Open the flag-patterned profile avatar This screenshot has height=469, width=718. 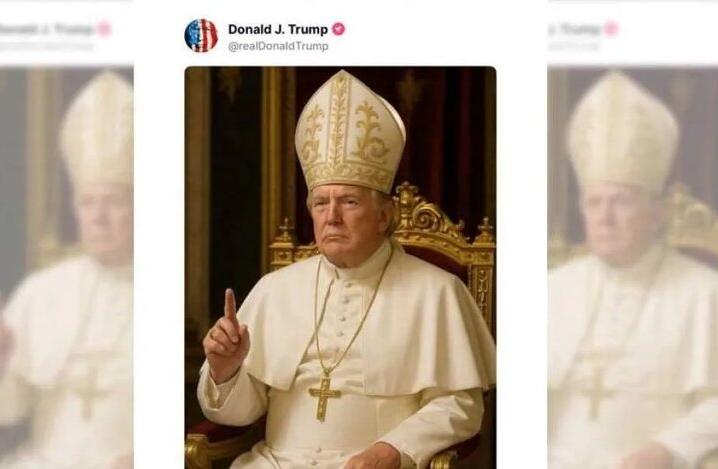(201, 35)
